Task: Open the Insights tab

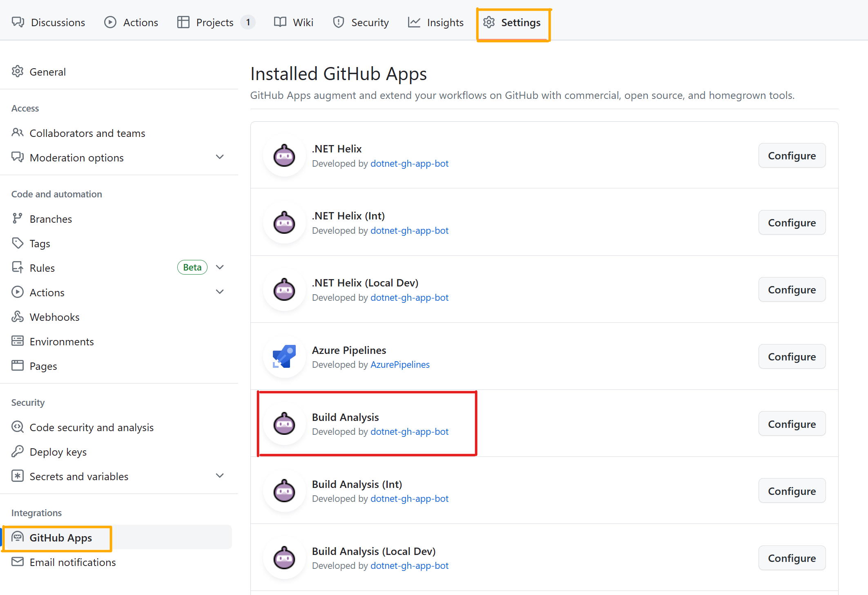Action: (435, 22)
